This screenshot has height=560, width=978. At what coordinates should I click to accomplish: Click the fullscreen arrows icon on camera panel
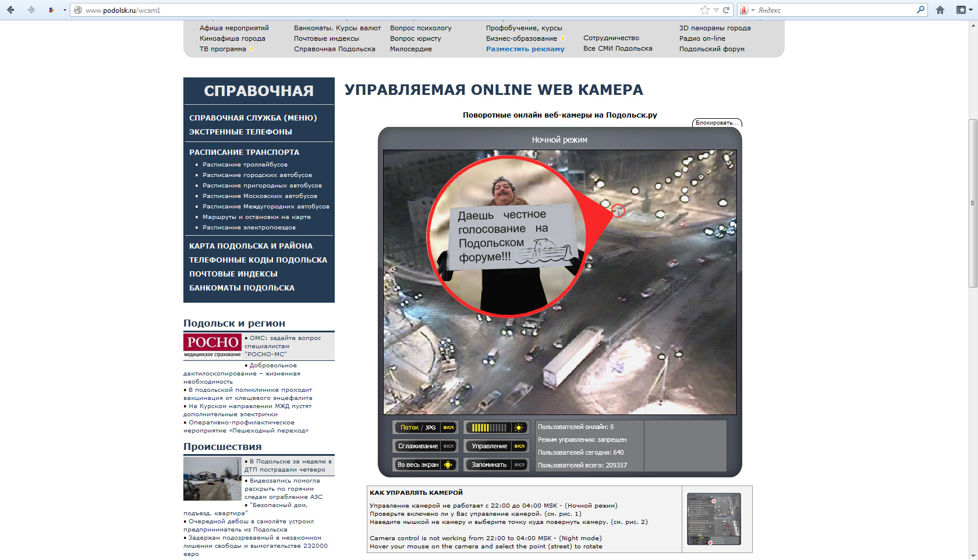(448, 465)
